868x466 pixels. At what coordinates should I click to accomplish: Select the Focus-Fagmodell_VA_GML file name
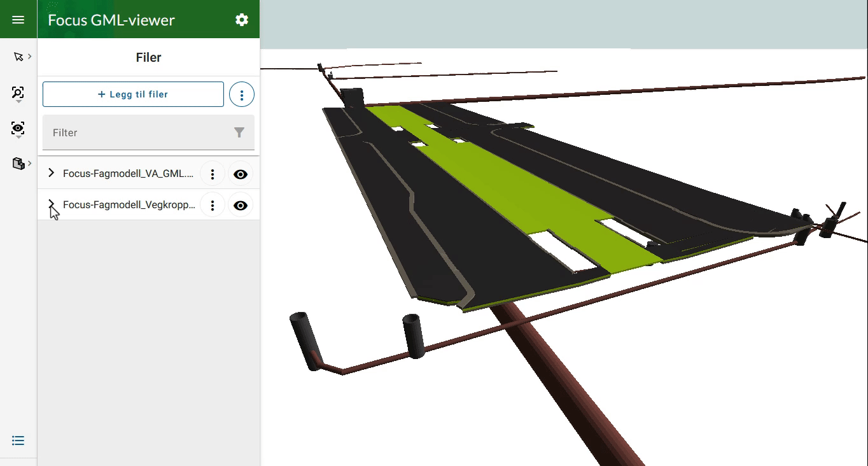click(x=128, y=173)
